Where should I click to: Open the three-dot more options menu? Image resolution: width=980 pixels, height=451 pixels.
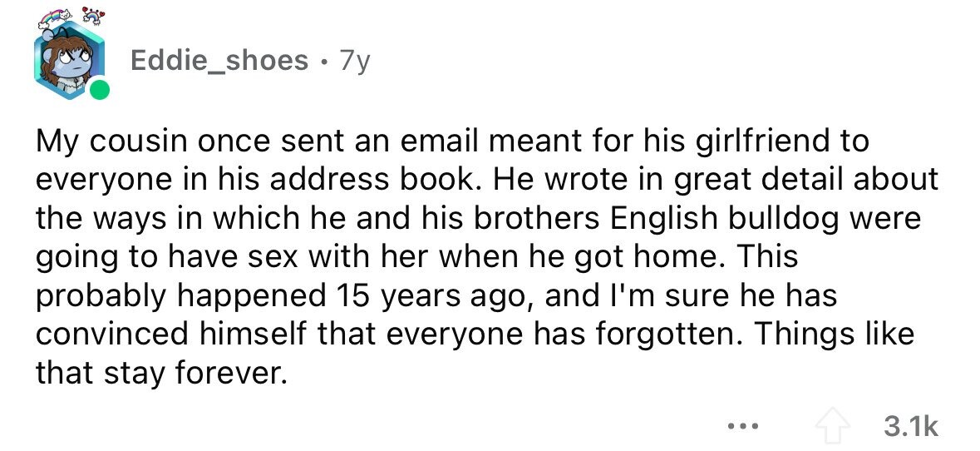click(744, 427)
